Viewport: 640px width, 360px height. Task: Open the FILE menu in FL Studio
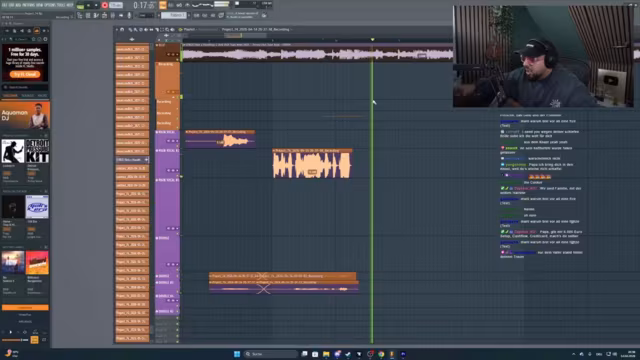tap(3, 5)
